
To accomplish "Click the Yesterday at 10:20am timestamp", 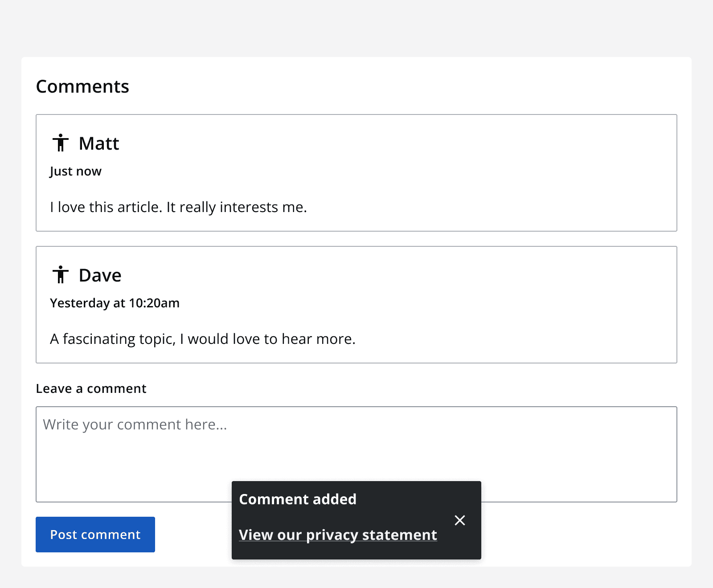I will coord(115,303).
